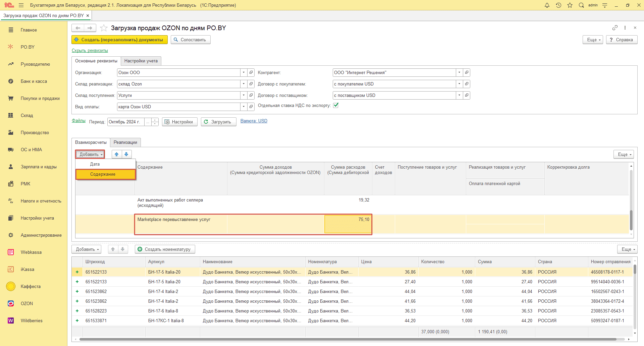Viewport: 644px width, 346px height.
Task: Open lower Добавить dropdown above goods table
Action: pos(87,249)
